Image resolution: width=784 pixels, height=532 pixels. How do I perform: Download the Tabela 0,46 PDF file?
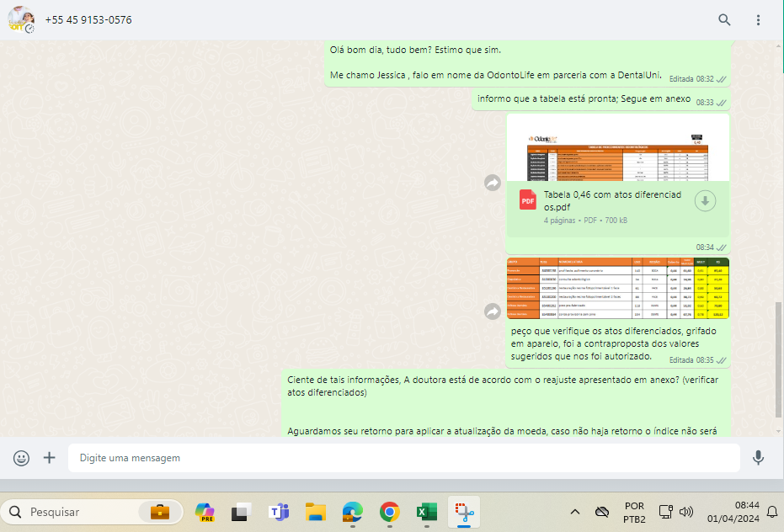pos(705,200)
